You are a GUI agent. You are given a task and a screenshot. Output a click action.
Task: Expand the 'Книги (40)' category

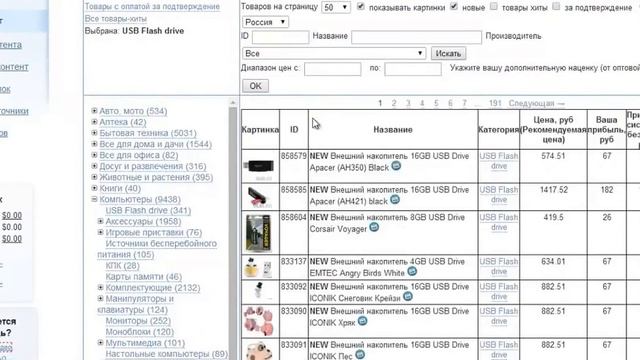94,188
